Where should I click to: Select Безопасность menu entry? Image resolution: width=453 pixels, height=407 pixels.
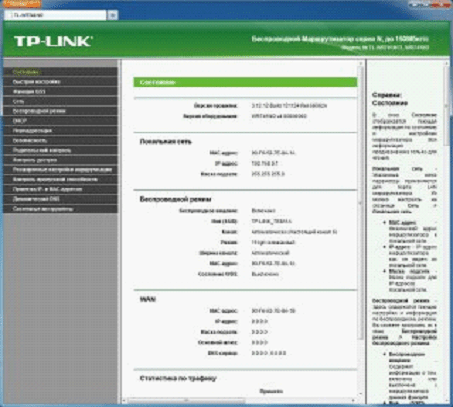tap(60, 140)
